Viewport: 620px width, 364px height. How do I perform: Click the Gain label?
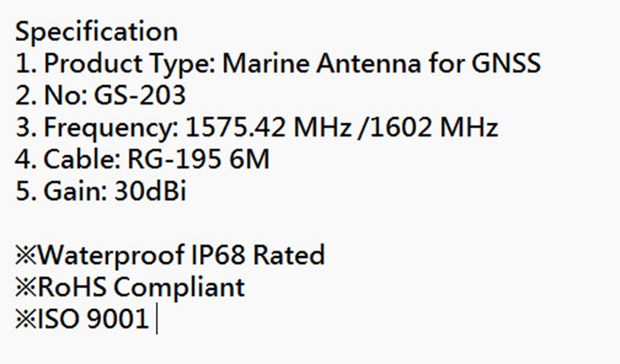(75, 192)
